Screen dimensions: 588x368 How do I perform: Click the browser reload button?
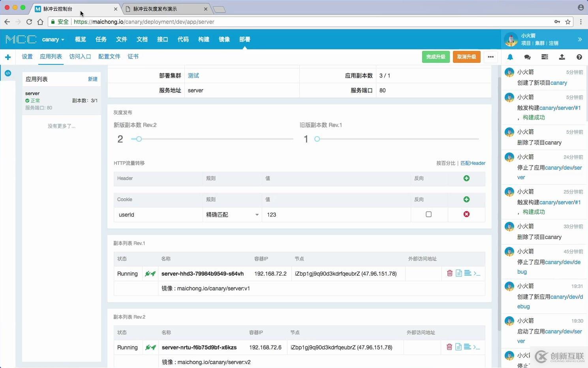(x=29, y=22)
